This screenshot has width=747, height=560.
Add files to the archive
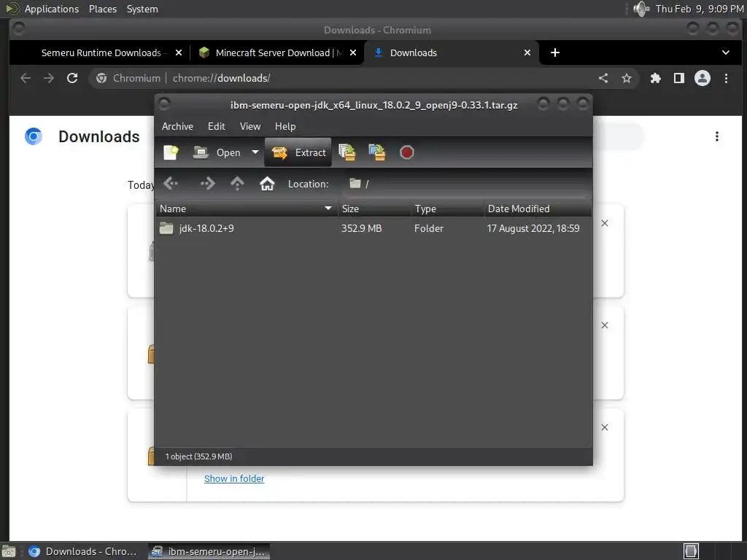(347, 152)
